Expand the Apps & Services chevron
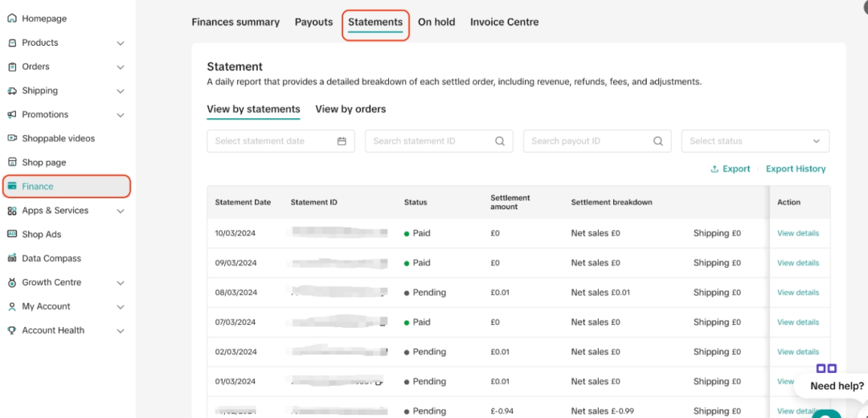The width and height of the screenshot is (868, 418). (x=121, y=211)
